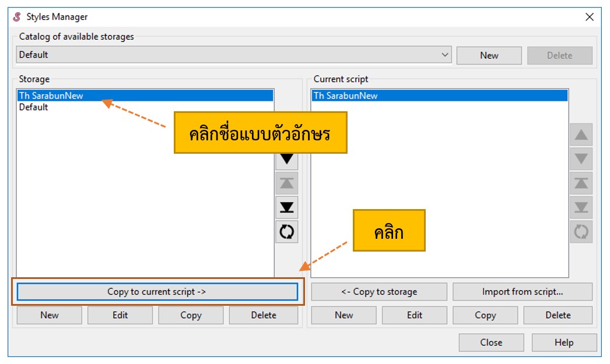The width and height of the screenshot is (610, 364).
Task: Move current script style to bottom
Action: 581,207
